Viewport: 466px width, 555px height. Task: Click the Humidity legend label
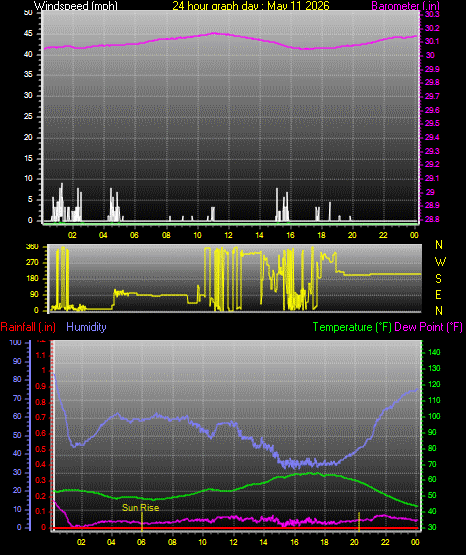click(86, 327)
